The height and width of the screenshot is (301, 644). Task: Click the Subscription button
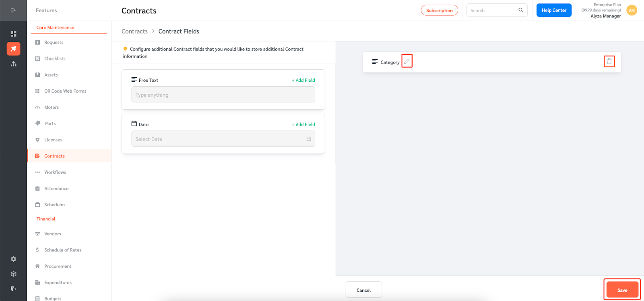tap(440, 10)
